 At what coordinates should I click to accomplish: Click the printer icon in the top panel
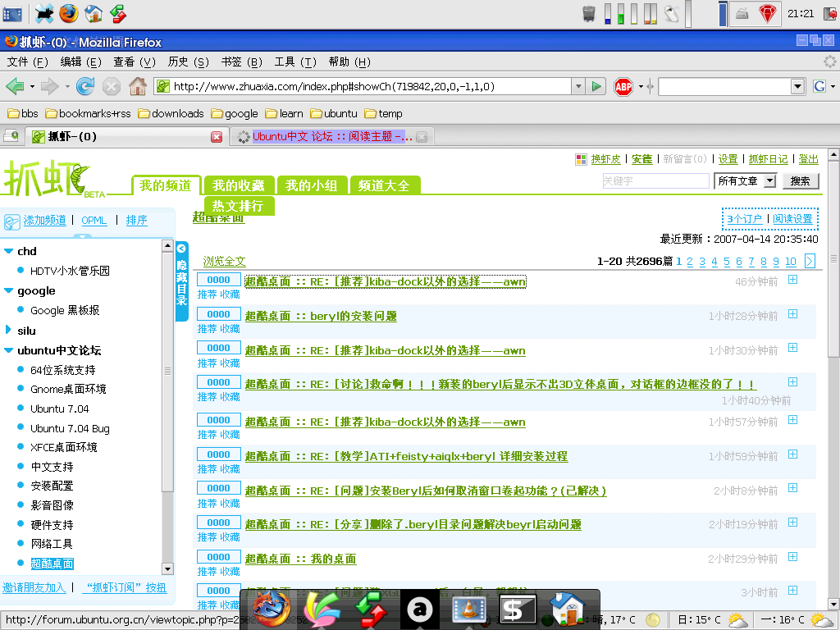click(742, 13)
